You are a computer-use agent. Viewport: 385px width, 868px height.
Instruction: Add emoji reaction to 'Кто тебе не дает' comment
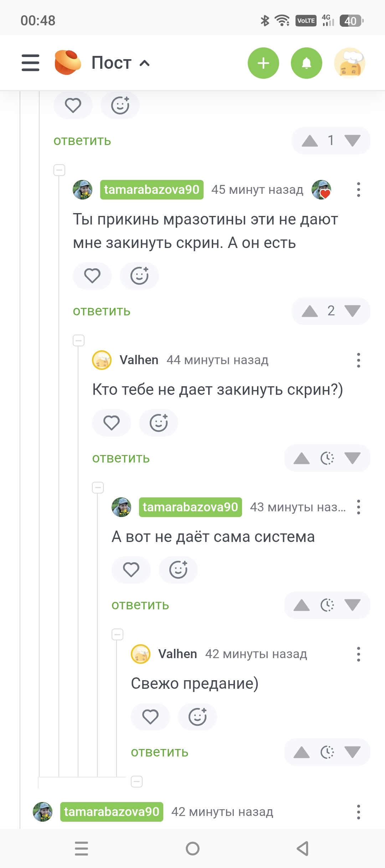[159, 423]
